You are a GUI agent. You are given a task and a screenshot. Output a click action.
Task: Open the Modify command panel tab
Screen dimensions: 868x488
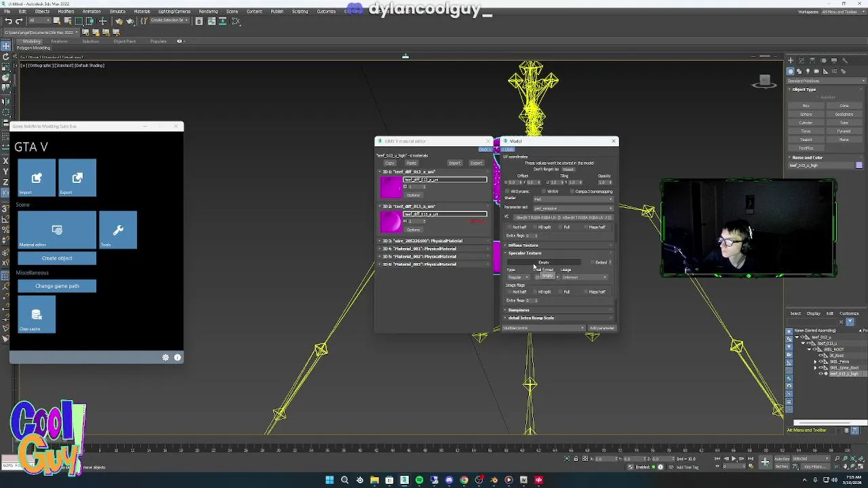pos(801,60)
